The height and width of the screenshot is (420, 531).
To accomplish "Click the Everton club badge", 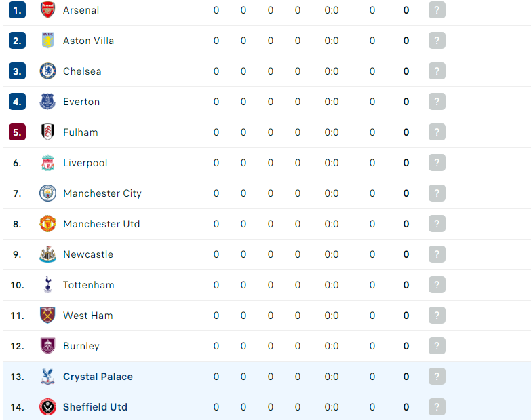I will click(47, 102).
